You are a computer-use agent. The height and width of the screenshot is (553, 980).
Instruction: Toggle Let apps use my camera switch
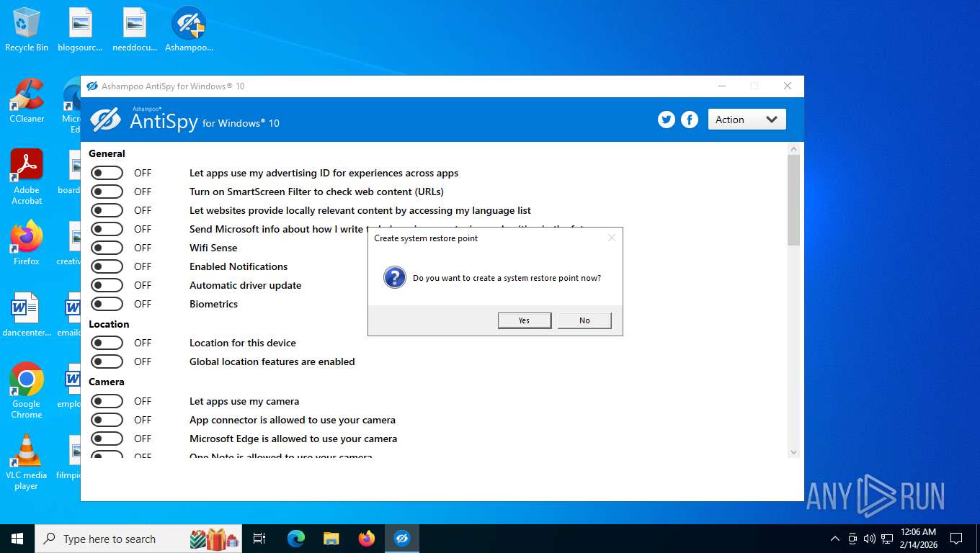click(x=107, y=401)
